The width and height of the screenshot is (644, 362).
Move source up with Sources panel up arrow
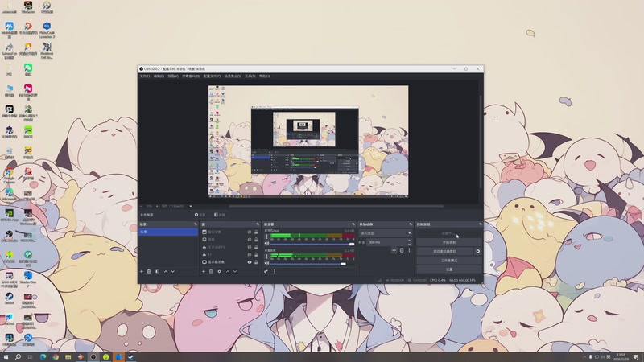coord(228,271)
